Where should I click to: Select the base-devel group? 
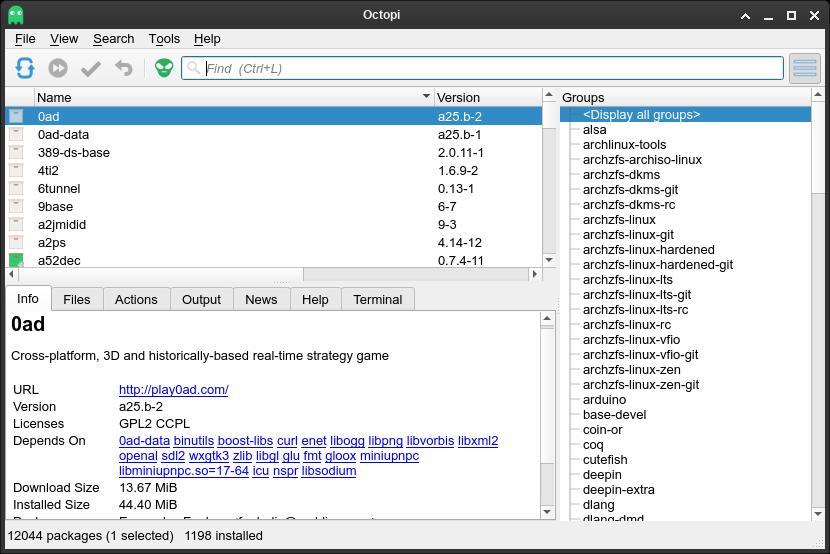[x=614, y=414]
